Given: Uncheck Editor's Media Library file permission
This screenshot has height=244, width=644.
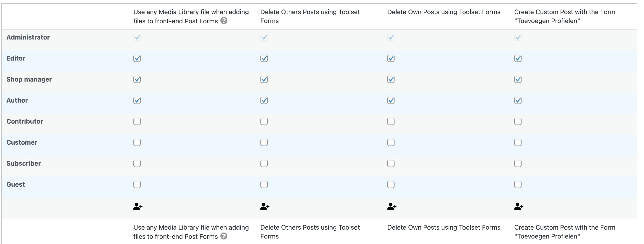Looking at the screenshot, I should point(137,58).
